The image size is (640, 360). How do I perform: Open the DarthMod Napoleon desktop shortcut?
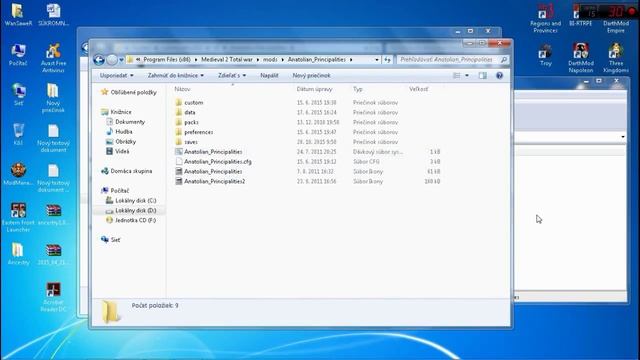tap(580, 58)
